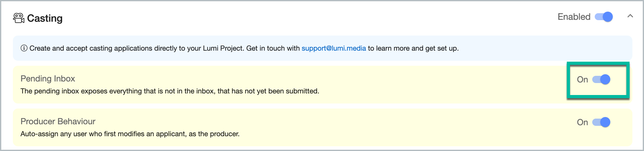Click the Casting section heading
The image size is (644, 151).
(x=45, y=18)
